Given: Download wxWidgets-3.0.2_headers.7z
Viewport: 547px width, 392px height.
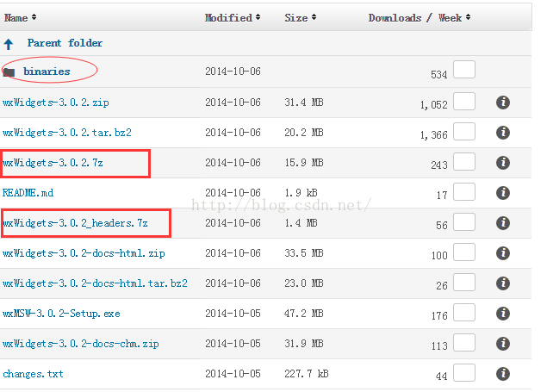Looking at the screenshot, I should pos(75,223).
